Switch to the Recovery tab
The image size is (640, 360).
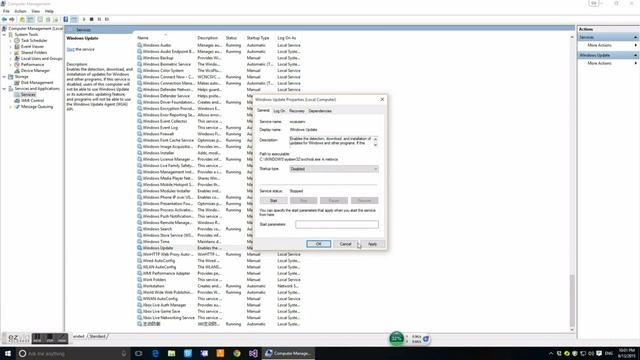click(x=297, y=111)
